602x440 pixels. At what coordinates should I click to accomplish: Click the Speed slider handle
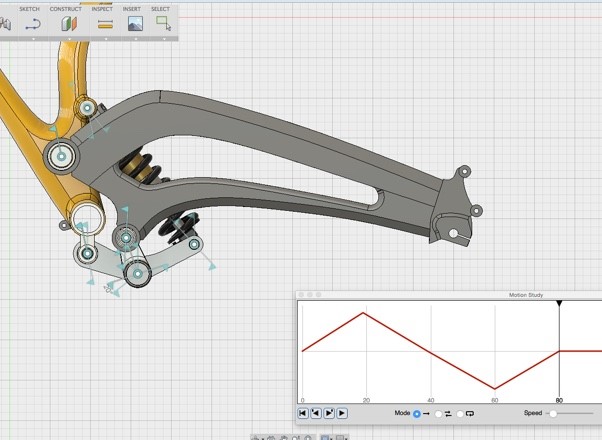click(x=553, y=414)
